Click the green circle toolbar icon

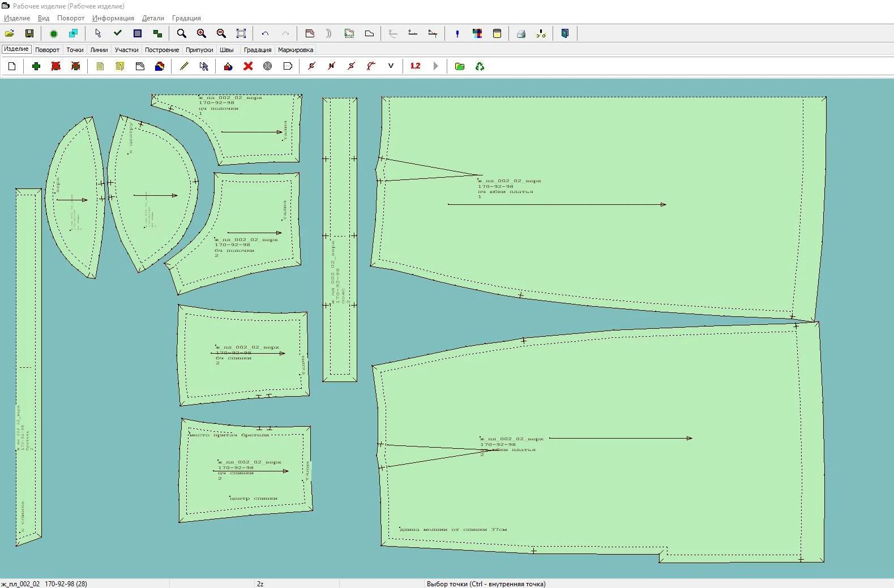(x=54, y=33)
